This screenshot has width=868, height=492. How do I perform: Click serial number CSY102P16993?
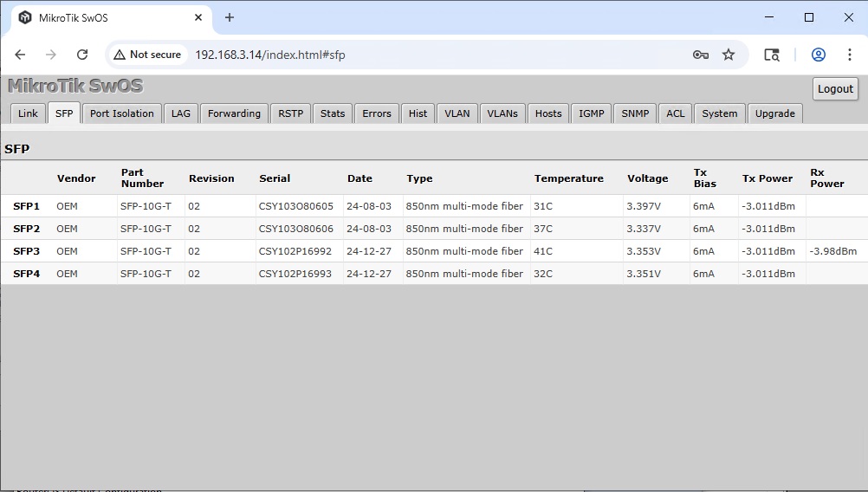coord(295,274)
